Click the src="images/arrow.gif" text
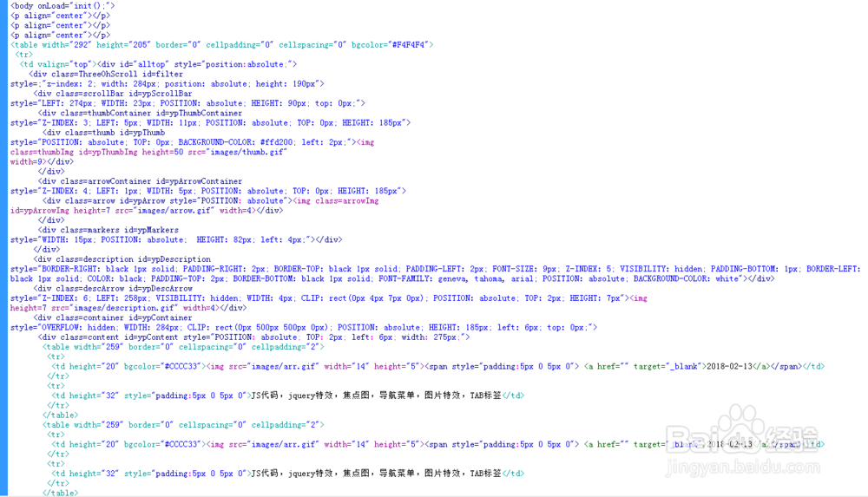Screen dimensions: 868x497 [x=165, y=211]
